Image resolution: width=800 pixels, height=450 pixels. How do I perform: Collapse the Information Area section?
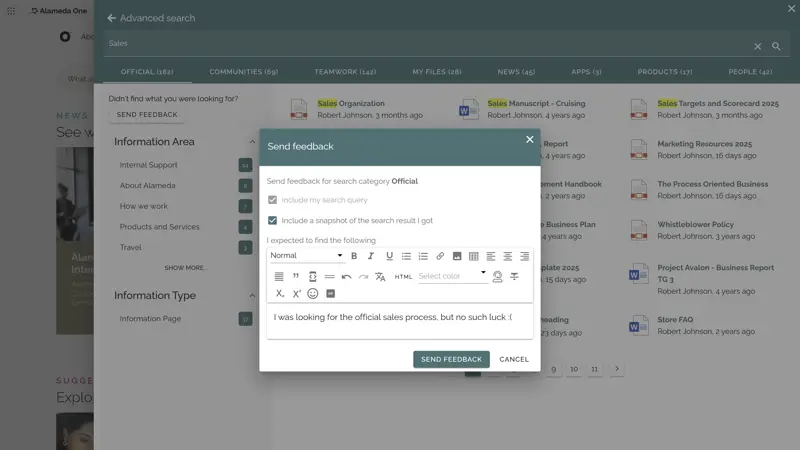click(252, 142)
